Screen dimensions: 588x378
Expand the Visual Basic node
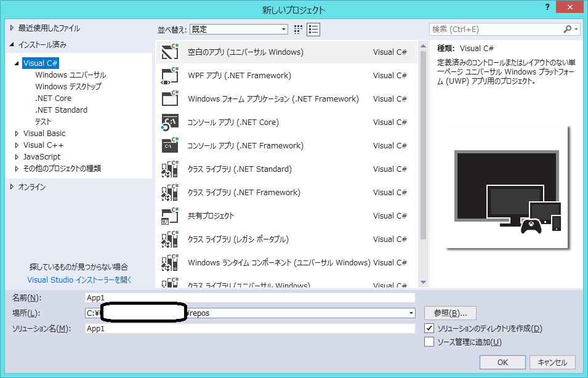pyautogui.click(x=17, y=134)
